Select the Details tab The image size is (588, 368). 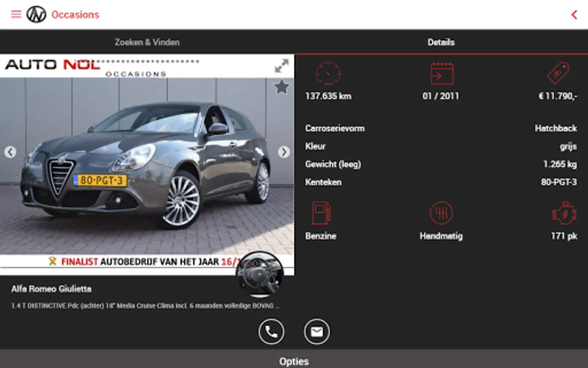click(x=441, y=42)
